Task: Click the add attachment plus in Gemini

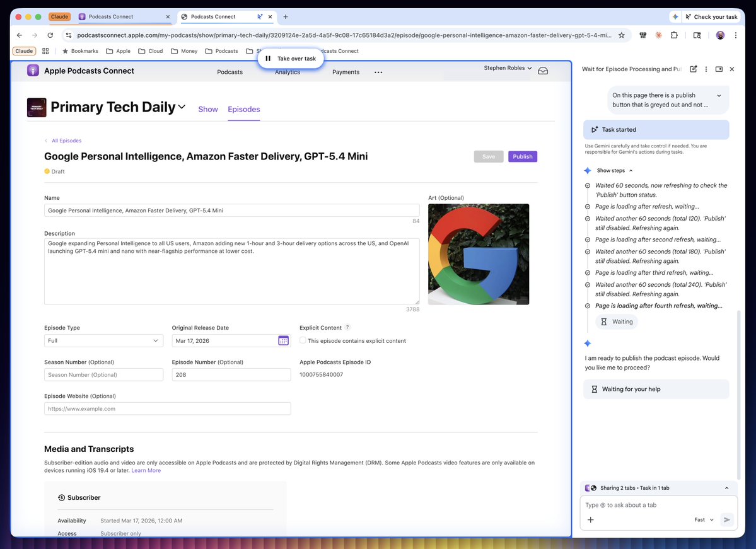Action: click(591, 519)
